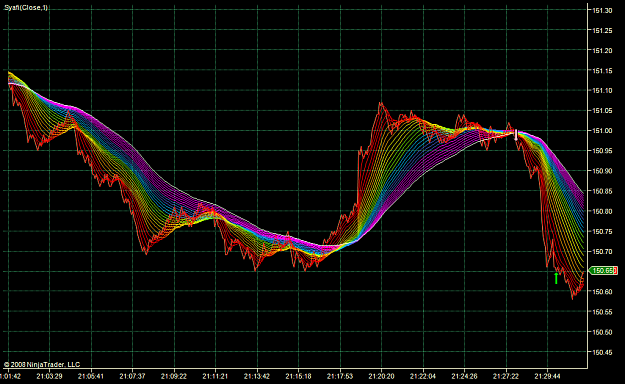The image size is (625, 384).
Task: Click the 21:29:44 time axis label
Action: click(x=547, y=376)
